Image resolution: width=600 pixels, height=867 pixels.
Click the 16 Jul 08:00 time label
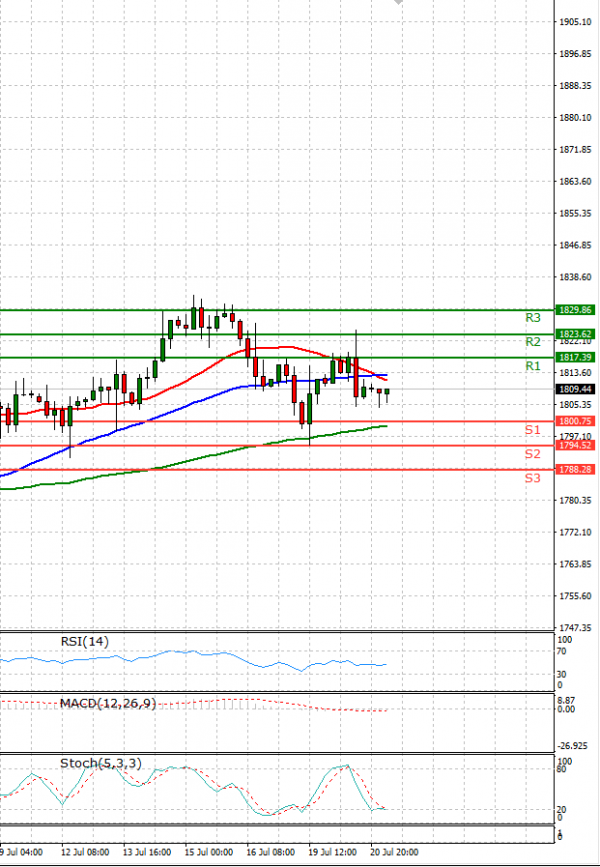(271, 853)
